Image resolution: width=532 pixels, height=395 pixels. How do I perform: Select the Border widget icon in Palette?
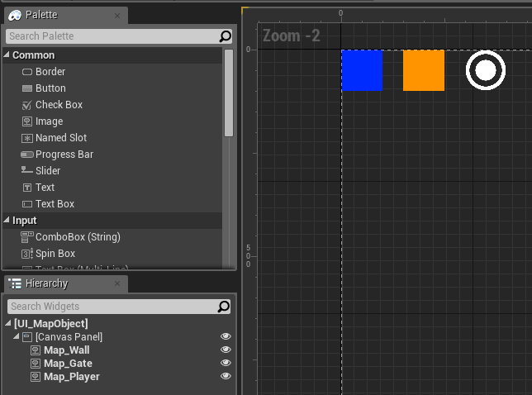(27, 72)
